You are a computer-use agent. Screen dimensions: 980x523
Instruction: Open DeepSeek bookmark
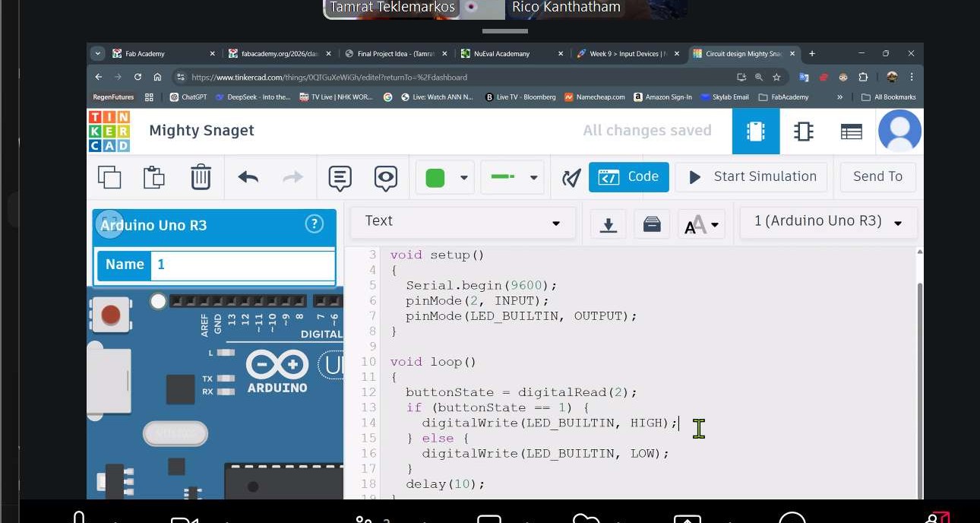point(253,97)
